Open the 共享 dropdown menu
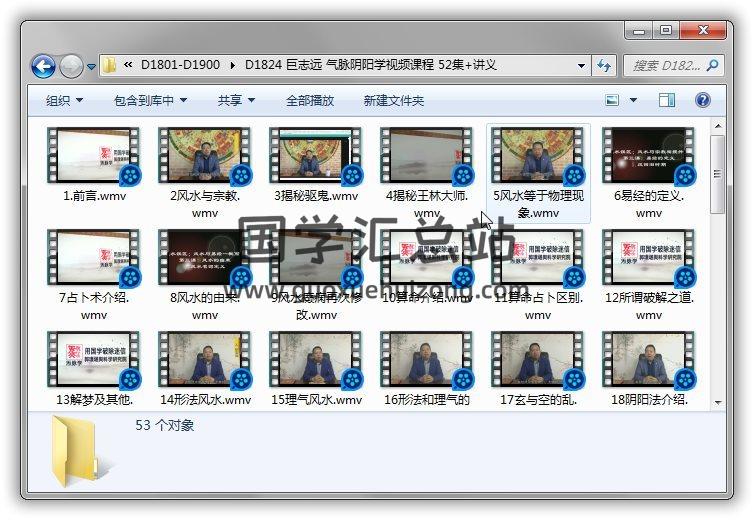The image size is (754, 520). [236, 101]
